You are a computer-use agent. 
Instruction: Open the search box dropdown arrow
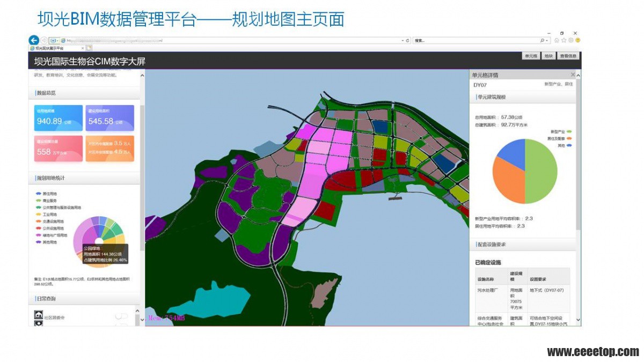click(x=547, y=40)
